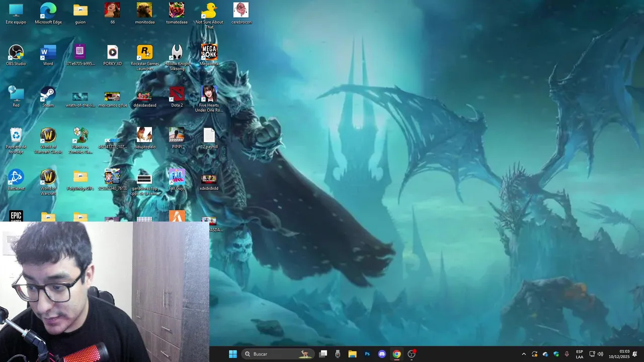Select the monitodaa image thumbnail
This screenshot has height=362, width=644.
click(145, 14)
